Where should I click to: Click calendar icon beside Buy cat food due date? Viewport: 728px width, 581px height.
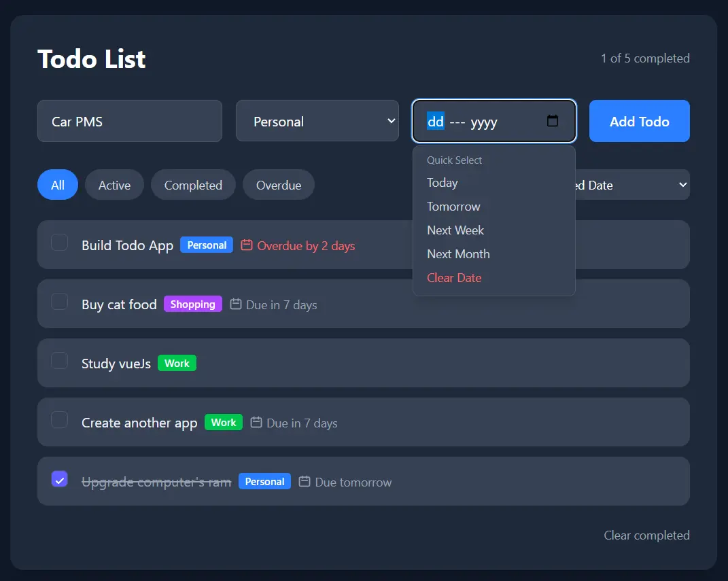click(236, 304)
